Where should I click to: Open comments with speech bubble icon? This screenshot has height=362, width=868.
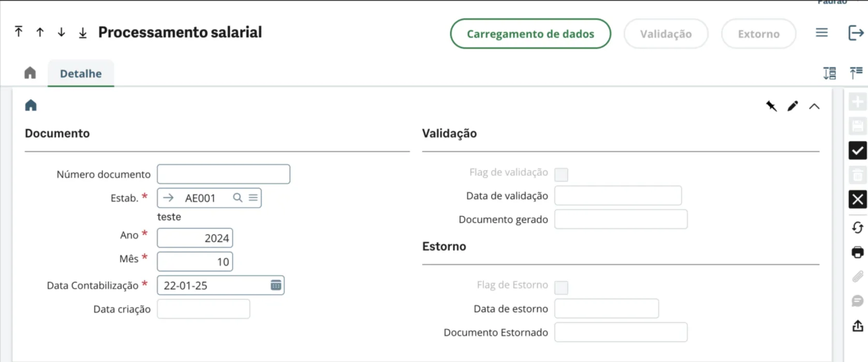[x=858, y=301]
